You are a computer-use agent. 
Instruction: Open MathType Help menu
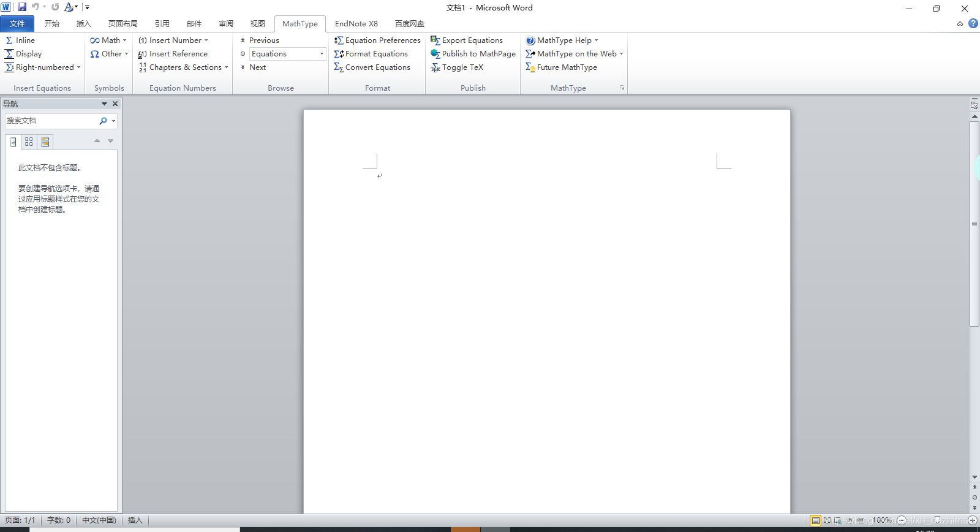point(562,40)
